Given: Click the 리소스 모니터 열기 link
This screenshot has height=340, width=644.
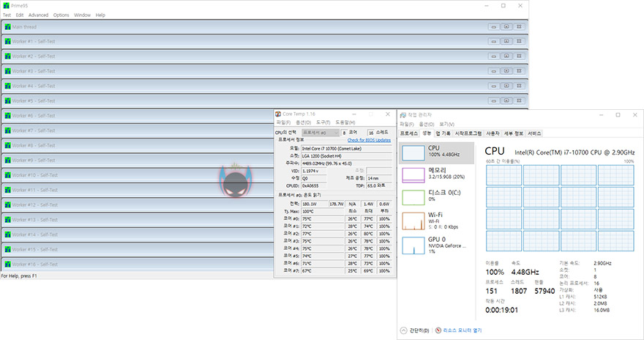Looking at the screenshot, I should coord(462,330).
